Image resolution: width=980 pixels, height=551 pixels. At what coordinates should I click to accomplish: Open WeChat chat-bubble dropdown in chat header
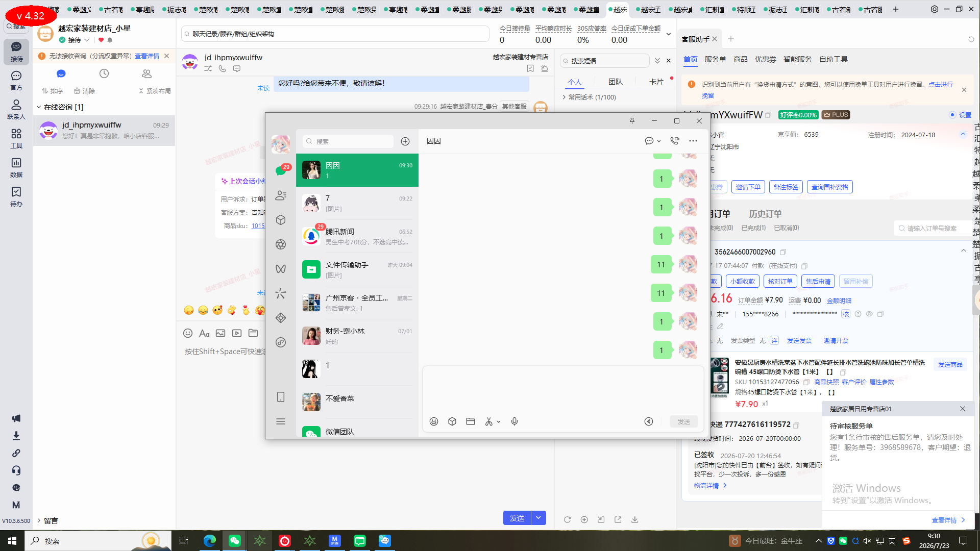[x=652, y=141]
